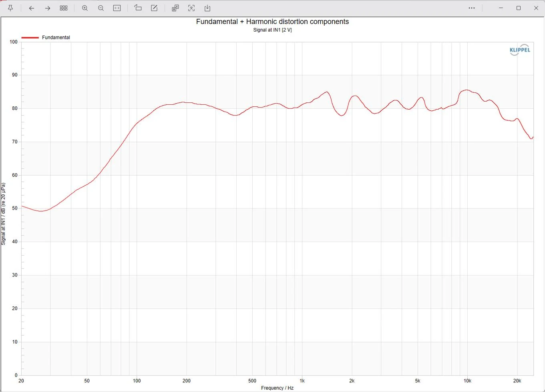
Task: Click the red Fundamental legend line
Action: click(30, 38)
